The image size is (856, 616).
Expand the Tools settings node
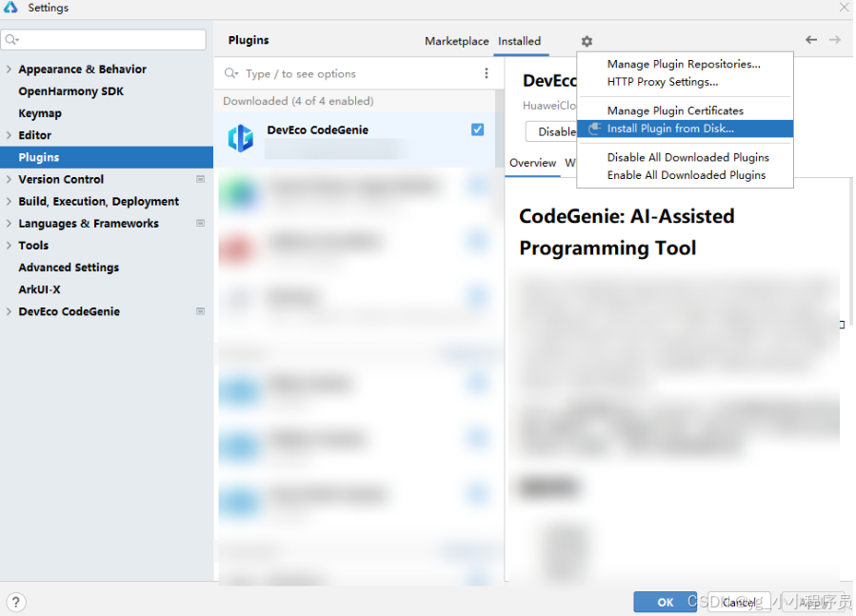coord(9,246)
